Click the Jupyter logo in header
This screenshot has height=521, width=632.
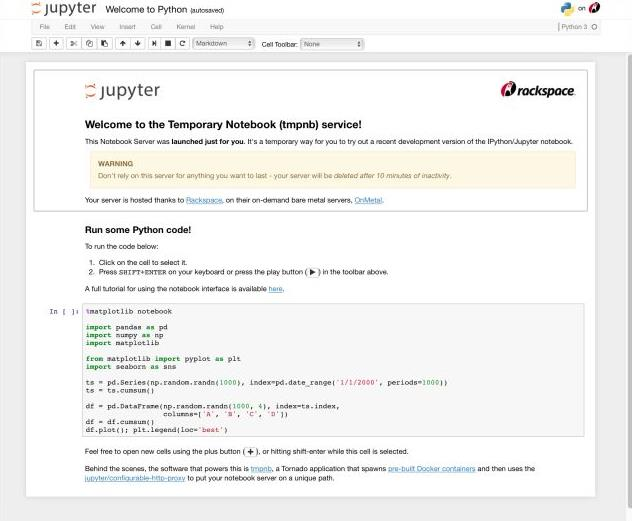tap(64, 8)
